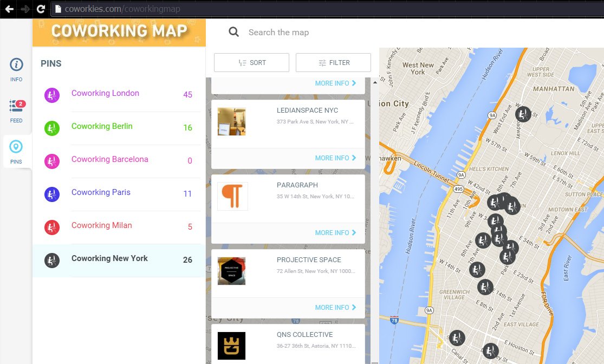The image size is (604, 364).
Task: Click the Projective Space logo thumbnail
Action: pyautogui.click(x=231, y=271)
